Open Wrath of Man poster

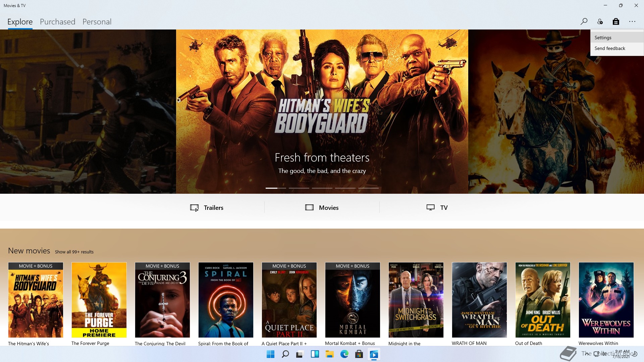[x=479, y=300]
